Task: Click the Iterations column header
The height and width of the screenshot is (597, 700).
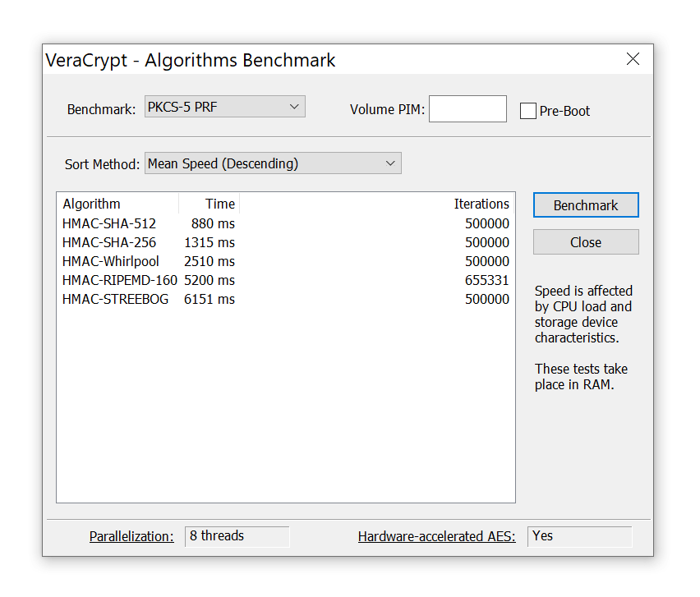Action: point(377,204)
